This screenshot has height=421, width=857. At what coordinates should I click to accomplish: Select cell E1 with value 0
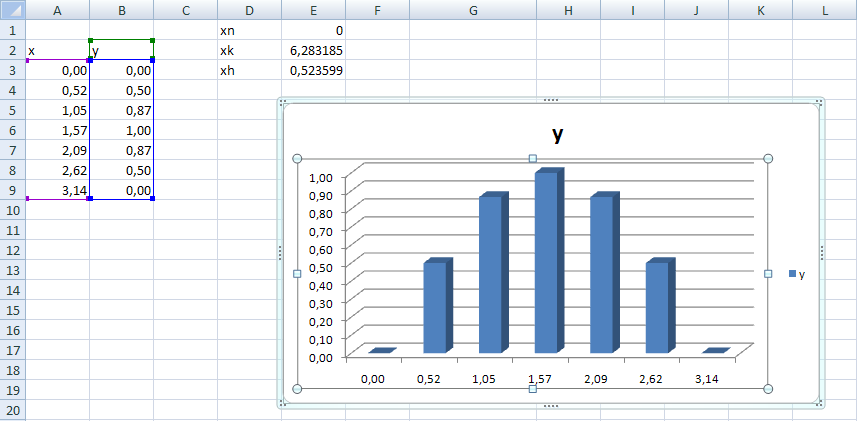coord(313,31)
